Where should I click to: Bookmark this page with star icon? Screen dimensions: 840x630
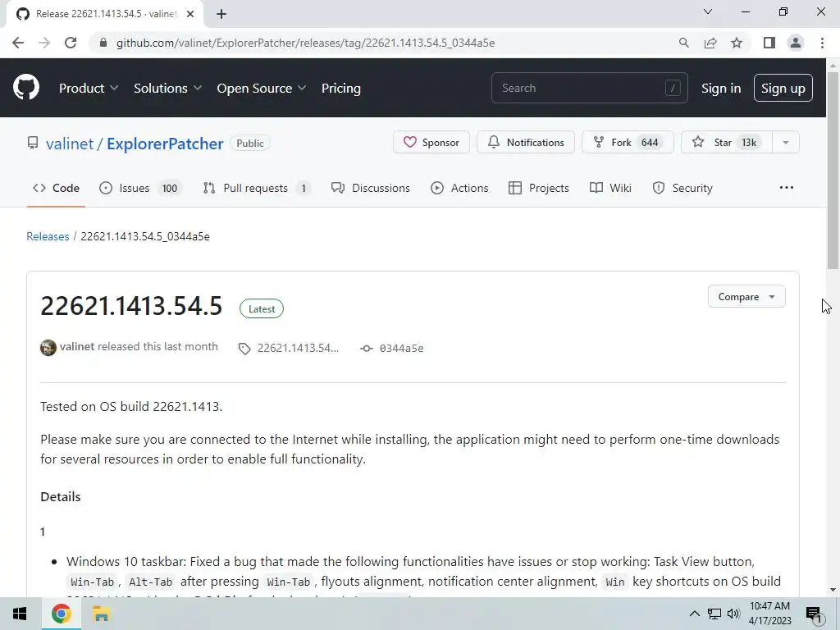(737, 43)
